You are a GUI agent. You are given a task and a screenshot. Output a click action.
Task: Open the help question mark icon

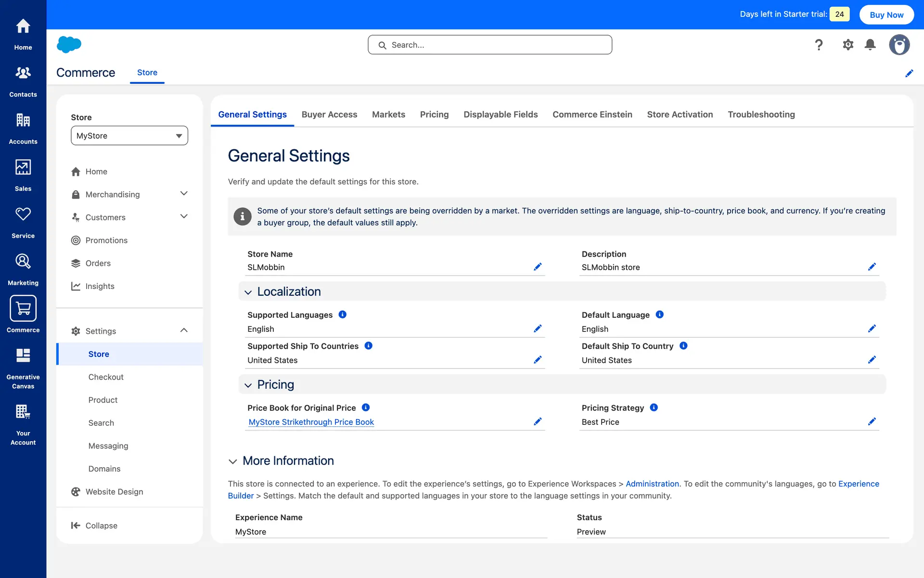(x=819, y=45)
